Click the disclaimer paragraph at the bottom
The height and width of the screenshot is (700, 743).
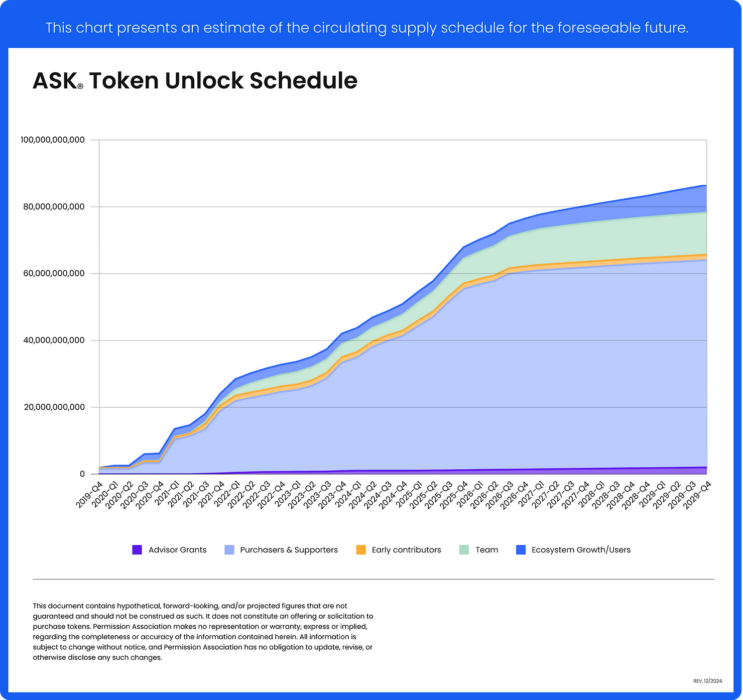click(x=203, y=633)
